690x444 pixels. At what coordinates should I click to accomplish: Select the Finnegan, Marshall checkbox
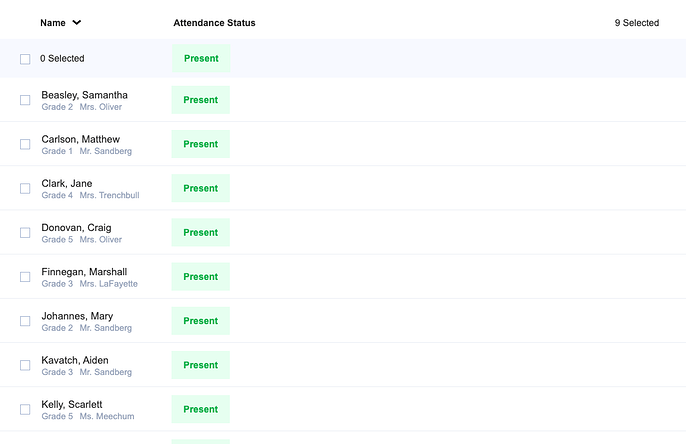click(x=25, y=277)
